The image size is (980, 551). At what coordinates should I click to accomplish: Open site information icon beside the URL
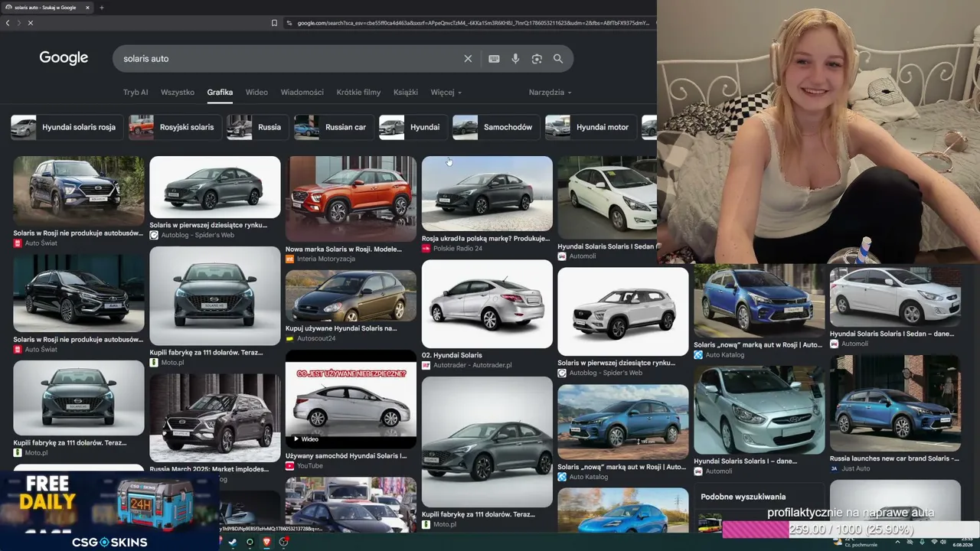[x=289, y=23]
